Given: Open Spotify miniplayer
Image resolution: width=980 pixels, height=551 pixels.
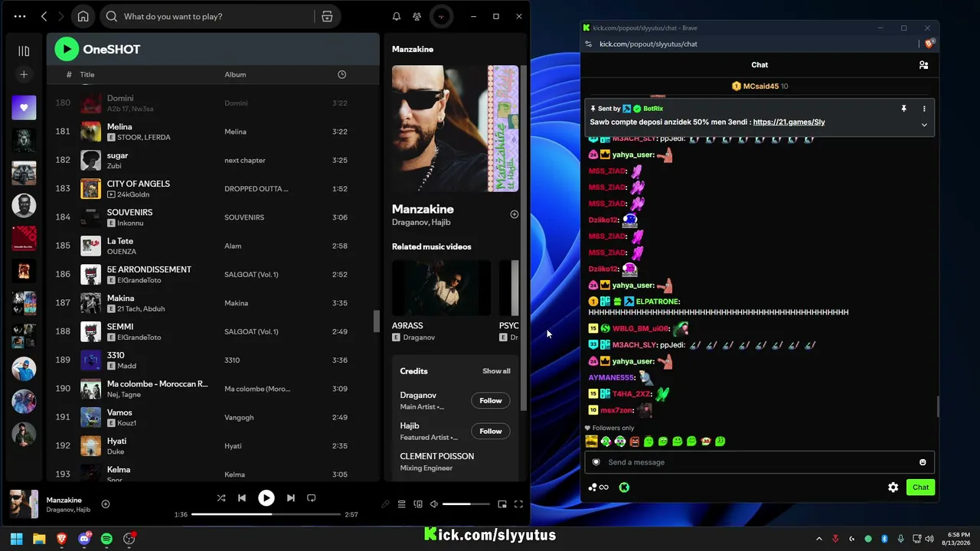Looking at the screenshot, I should pyautogui.click(x=502, y=504).
